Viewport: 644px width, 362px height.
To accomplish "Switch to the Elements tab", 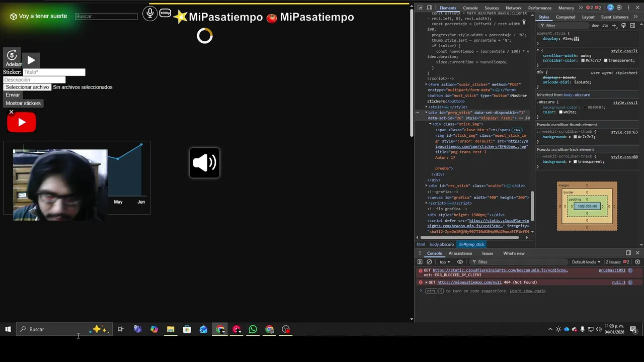I will click(448, 8).
